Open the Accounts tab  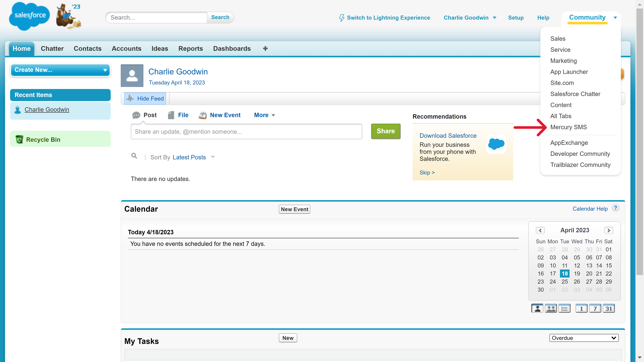127,49
